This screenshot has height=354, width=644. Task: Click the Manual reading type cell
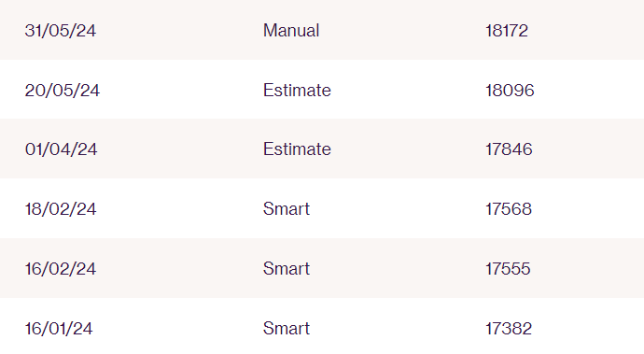coord(291,31)
